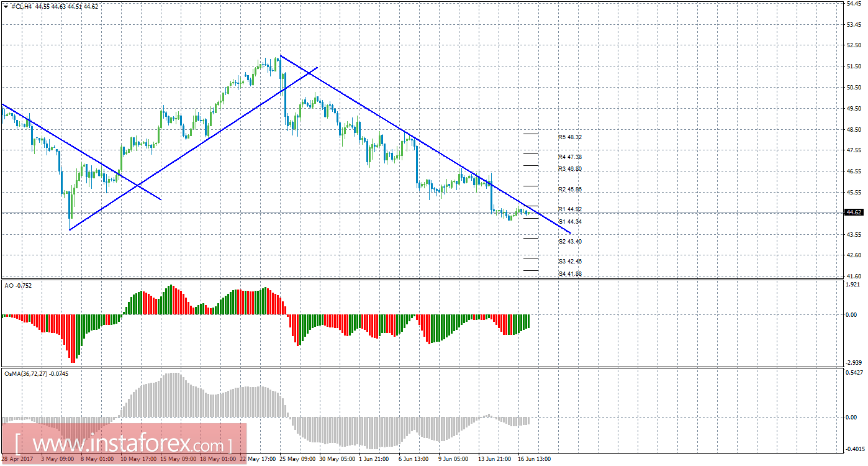Click the 51.50 price axis value
This screenshot has height=466, width=868.
click(x=854, y=66)
